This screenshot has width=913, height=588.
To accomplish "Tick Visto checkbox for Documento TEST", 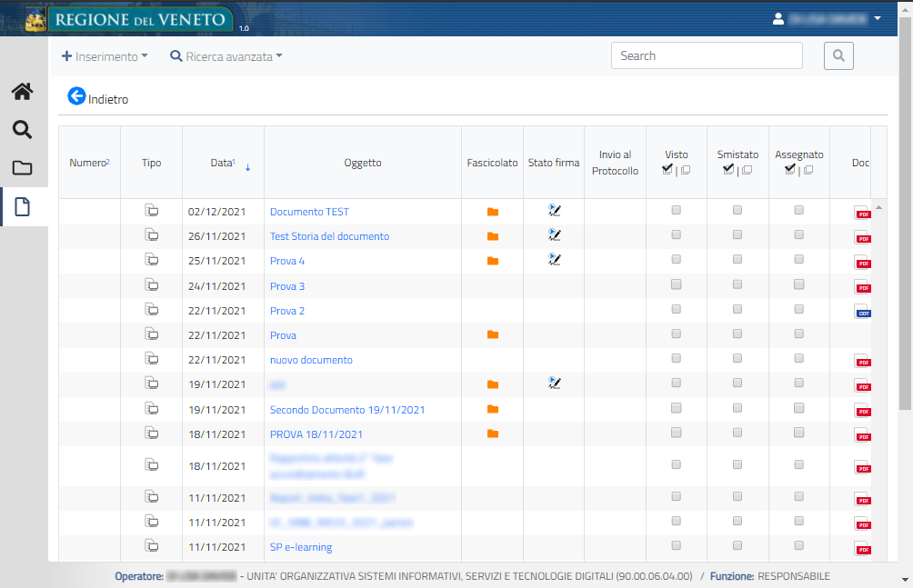I will 676,210.
